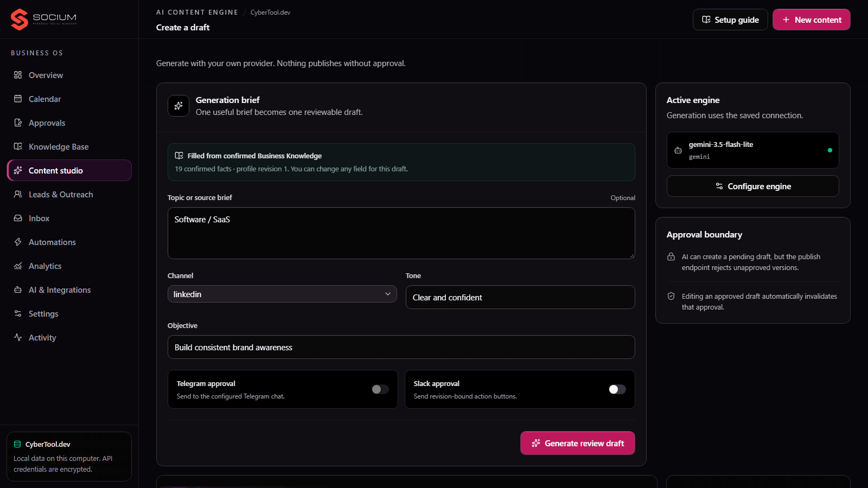Click the AI & Integrations robot icon
The image size is (868, 488).
pos(18,290)
